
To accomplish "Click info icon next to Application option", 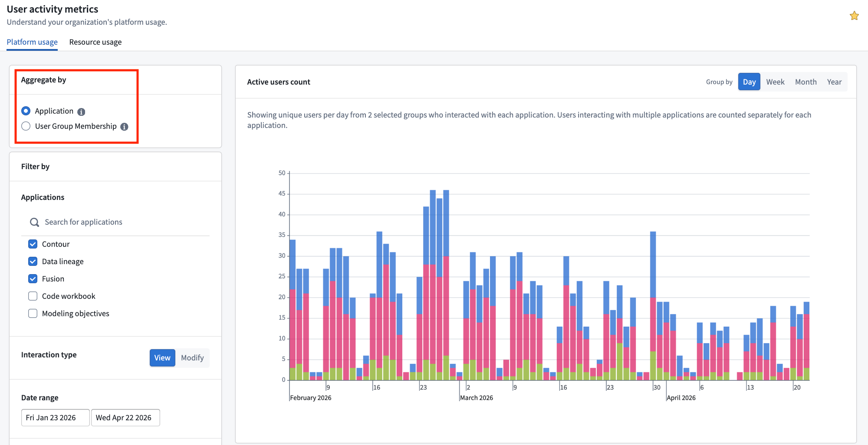I will click(82, 111).
